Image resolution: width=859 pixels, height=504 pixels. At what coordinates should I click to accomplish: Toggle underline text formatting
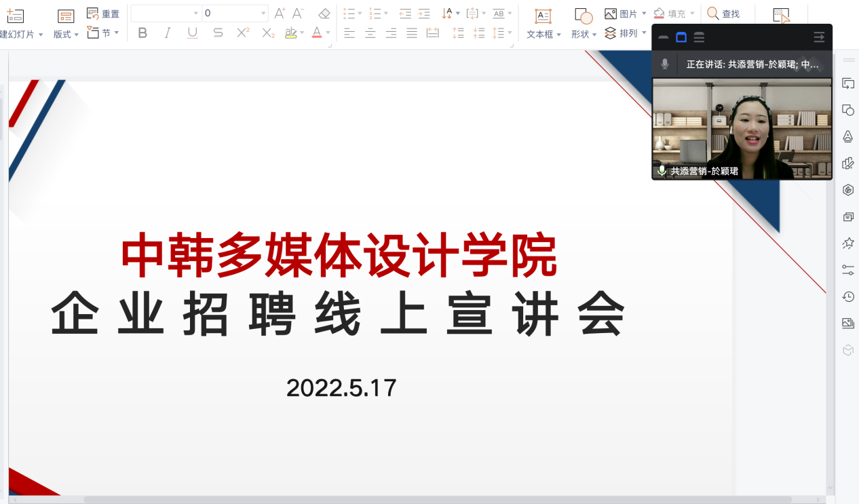click(193, 33)
